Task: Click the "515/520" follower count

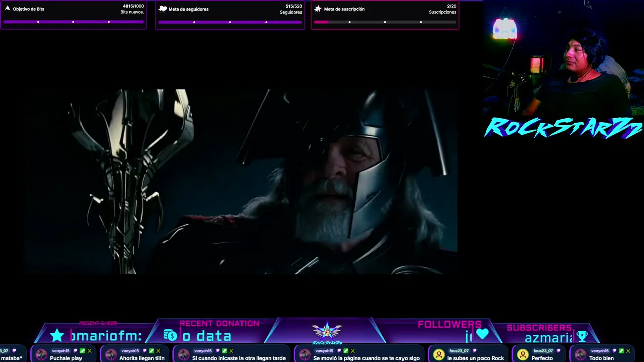Action: tap(294, 6)
